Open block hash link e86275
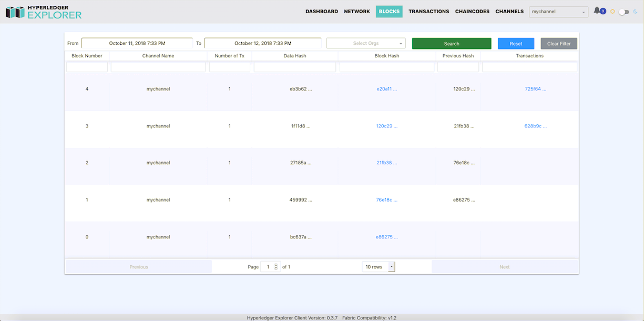Image resolution: width=644 pixels, height=321 pixels. coord(387,237)
